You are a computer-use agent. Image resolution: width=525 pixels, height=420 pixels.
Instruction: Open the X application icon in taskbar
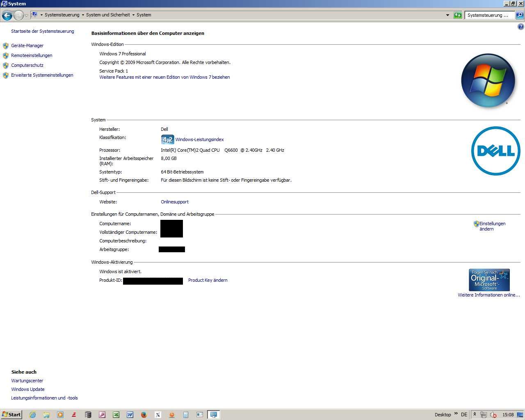tap(158, 415)
